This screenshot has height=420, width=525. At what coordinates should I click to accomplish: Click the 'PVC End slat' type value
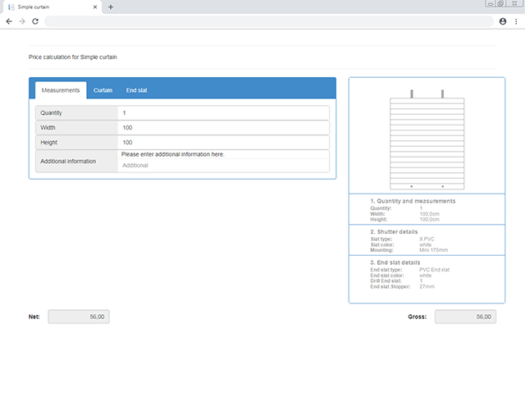coord(434,270)
